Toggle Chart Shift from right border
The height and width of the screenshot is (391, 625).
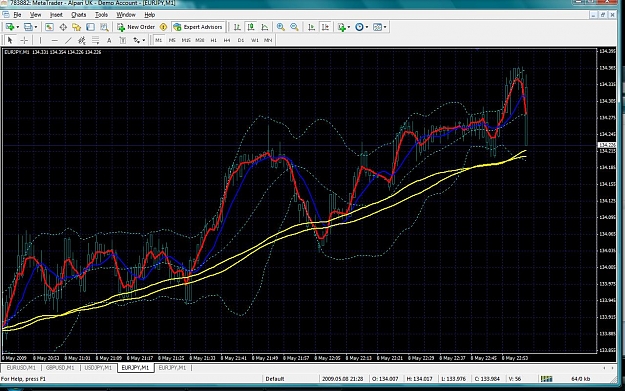click(x=326, y=27)
